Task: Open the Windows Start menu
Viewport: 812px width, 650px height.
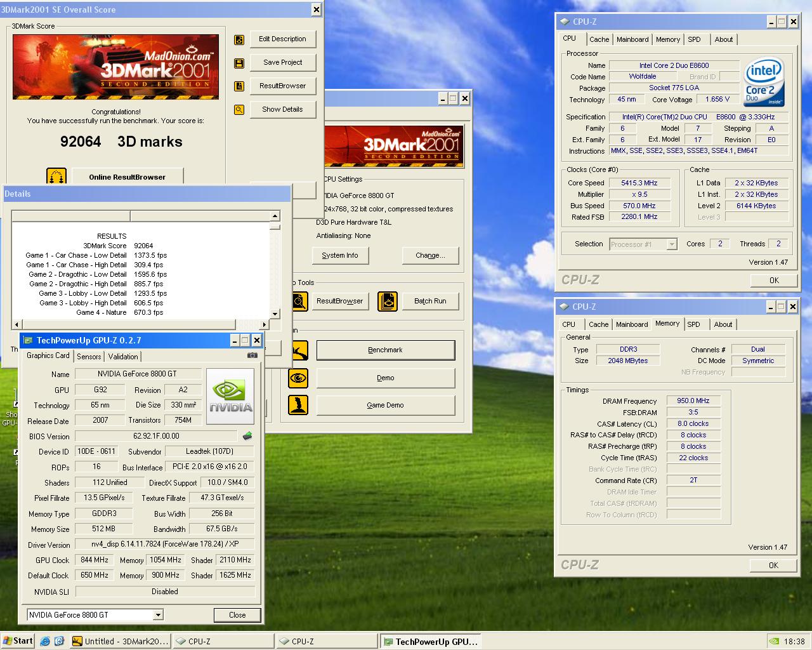Action: 17,641
